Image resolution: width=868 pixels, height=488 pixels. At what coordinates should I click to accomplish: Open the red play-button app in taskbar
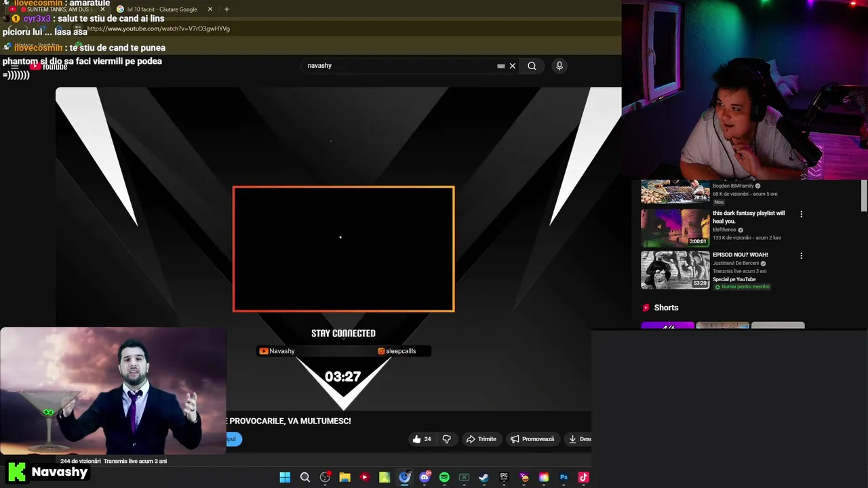[364, 477]
